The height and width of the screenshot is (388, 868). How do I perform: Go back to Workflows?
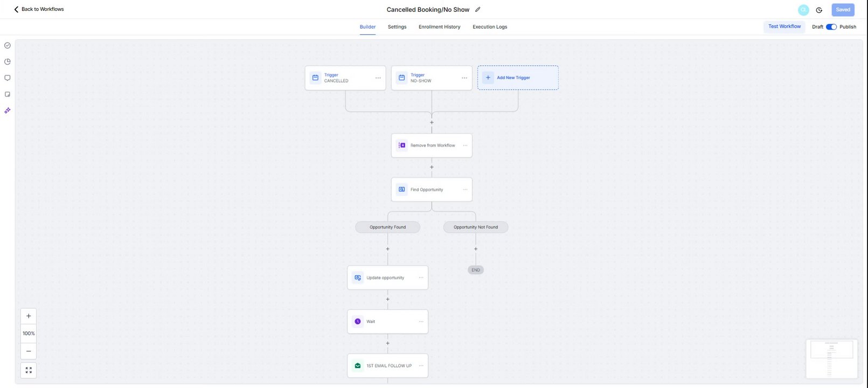coord(38,9)
